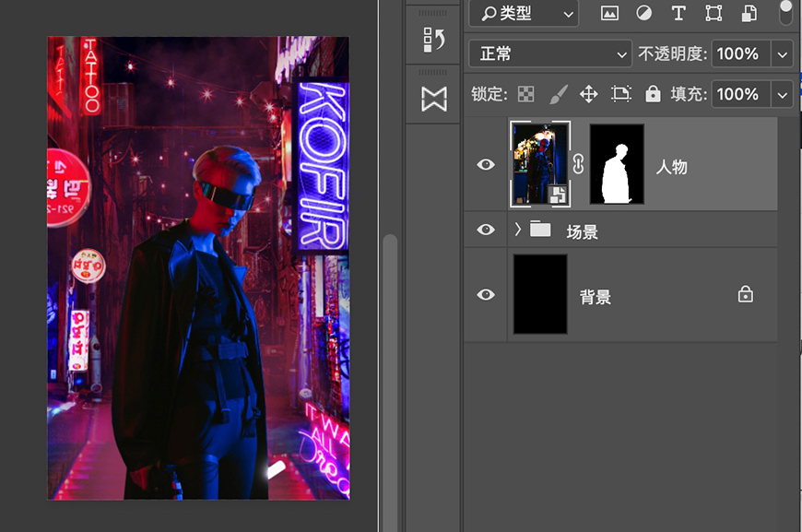This screenshot has width=802, height=532.
Task: Filter layers by pixel layers
Action: (609, 13)
